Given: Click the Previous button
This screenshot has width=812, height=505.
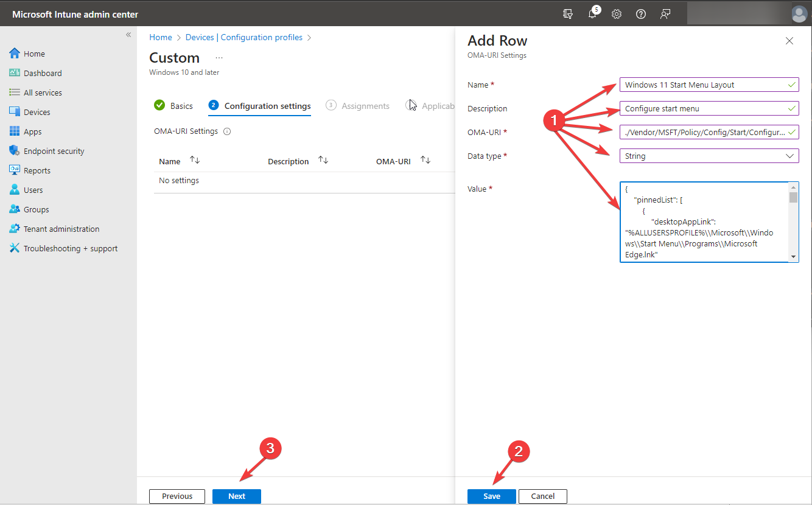Looking at the screenshot, I should click(177, 496).
